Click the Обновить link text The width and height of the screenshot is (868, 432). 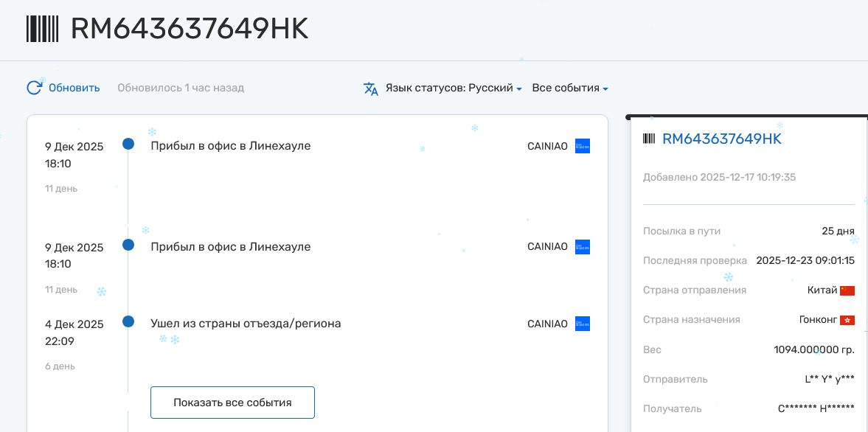click(x=74, y=88)
